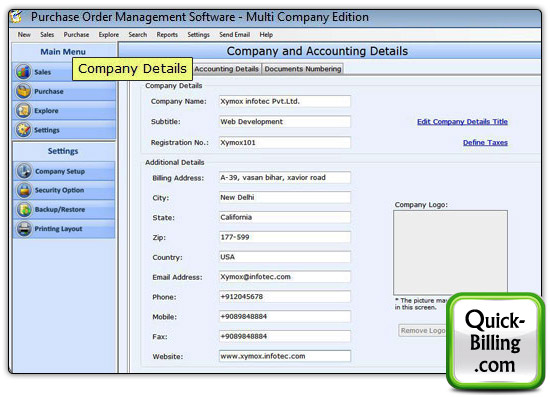This screenshot has width=550, height=397.
Task: Click the Mobile number input field
Action: pyautogui.click(x=284, y=316)
